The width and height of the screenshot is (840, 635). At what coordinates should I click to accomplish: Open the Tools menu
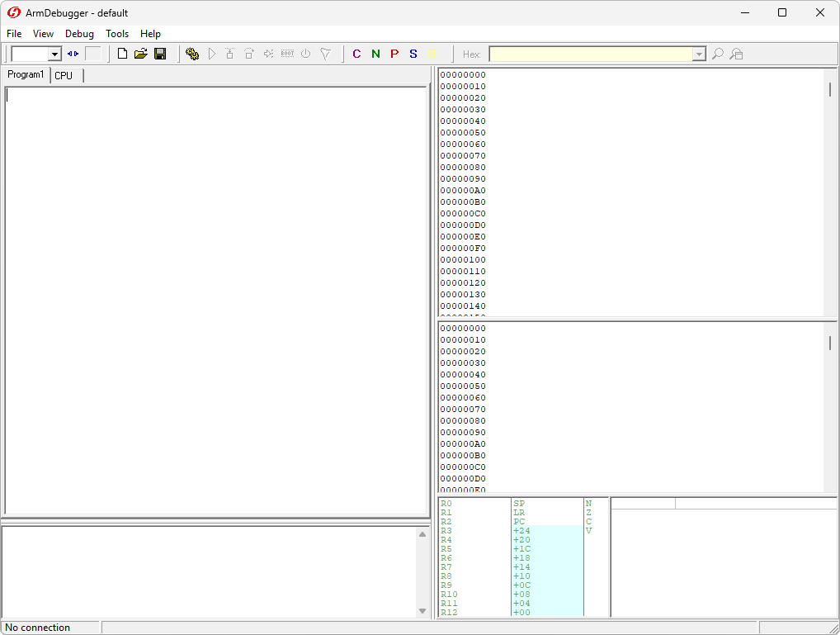[x=117, y=34]
